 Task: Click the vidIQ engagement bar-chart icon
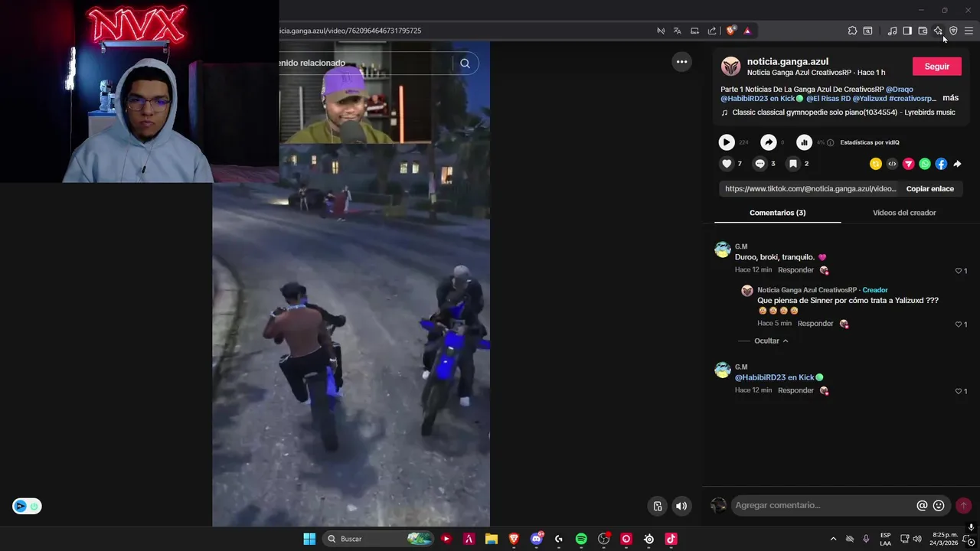click(804, 142)
